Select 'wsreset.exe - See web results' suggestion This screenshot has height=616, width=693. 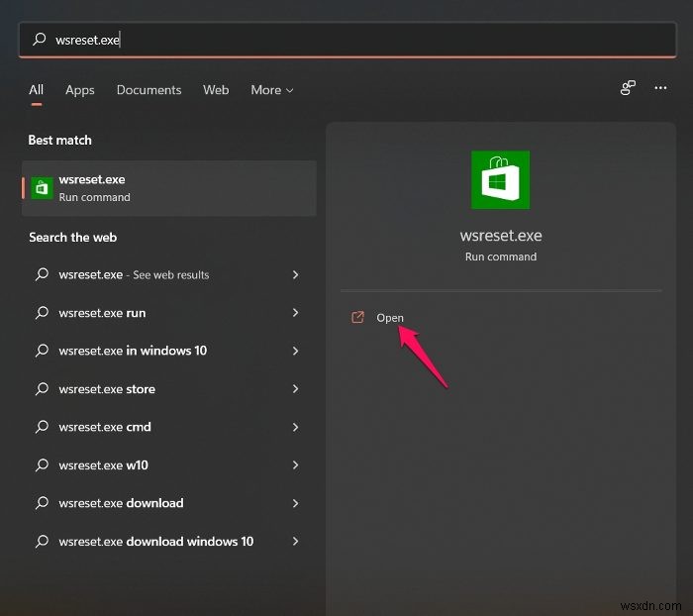pyautogui.click(x=169, y=274)
